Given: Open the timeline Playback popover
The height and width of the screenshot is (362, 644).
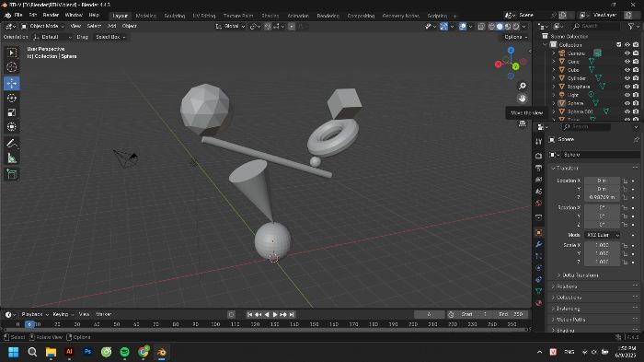Looking at the screenshot, I should click(x=35, y=314).
